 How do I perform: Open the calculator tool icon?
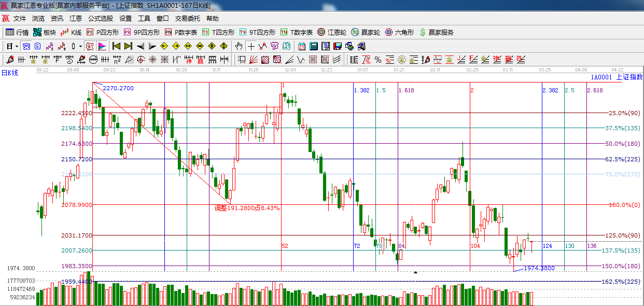[x=313, y=46]
